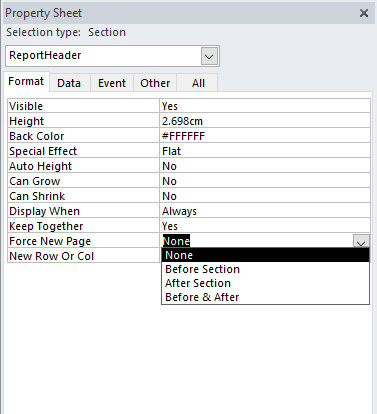Viewport: 377px width, 414px height.
Task: Click the Keep Together value Yes
Action: pyautogui.click(x=265, y=226)
